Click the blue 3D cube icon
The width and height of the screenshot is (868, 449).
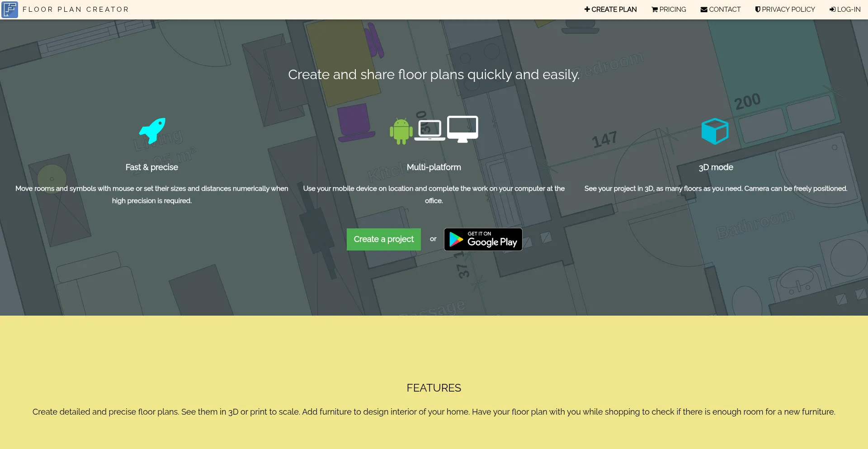[715, 131]
